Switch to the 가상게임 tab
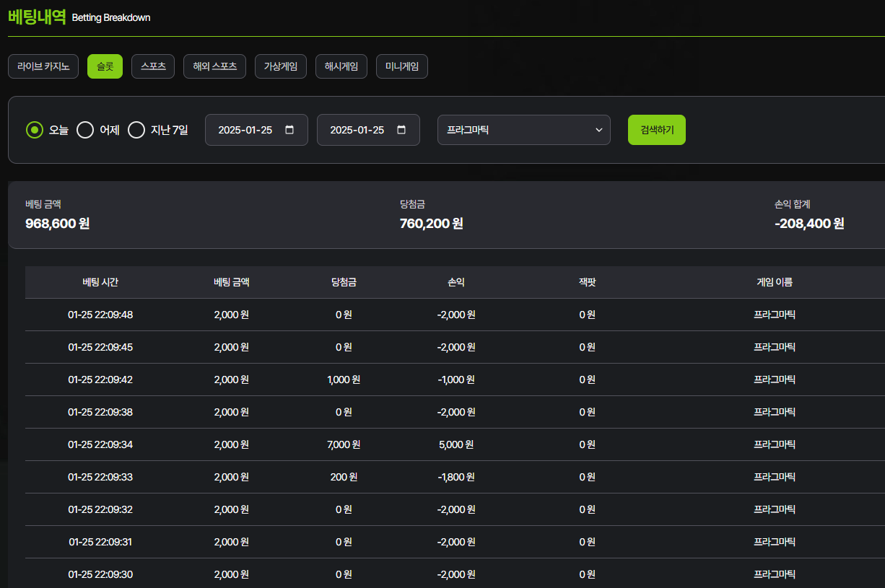This screenshot has width=885, height=588. [x=281, y=66]
